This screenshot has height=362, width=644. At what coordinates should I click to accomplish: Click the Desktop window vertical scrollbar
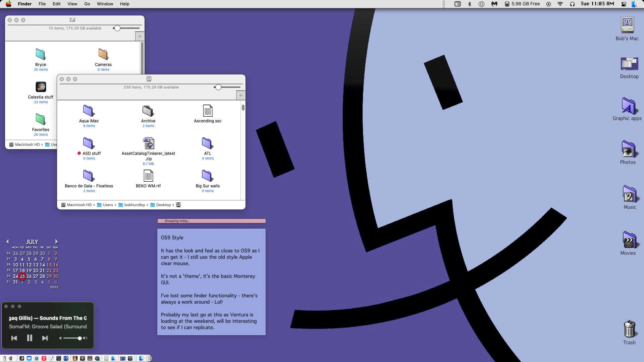tap(243, 108)
